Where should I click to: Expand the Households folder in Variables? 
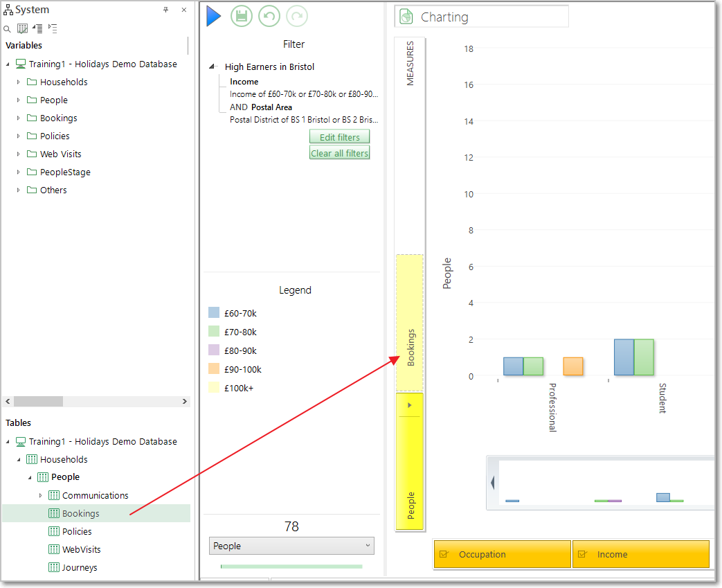19,82
